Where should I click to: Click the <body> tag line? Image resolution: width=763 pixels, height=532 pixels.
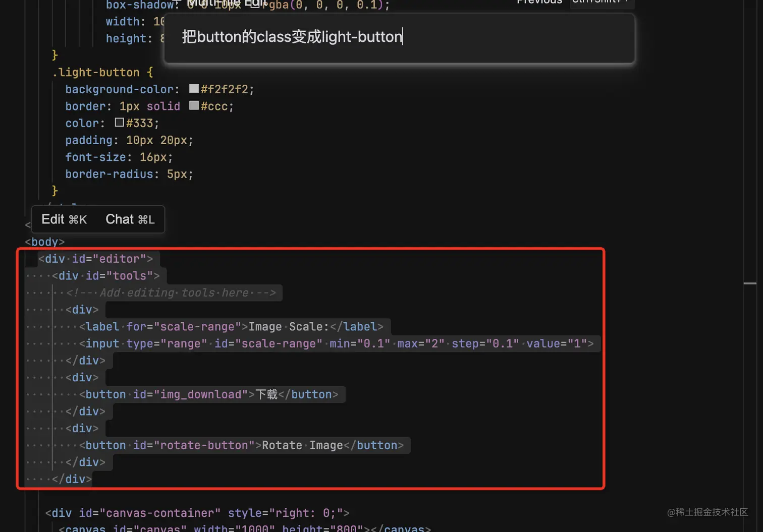point(45,242)
